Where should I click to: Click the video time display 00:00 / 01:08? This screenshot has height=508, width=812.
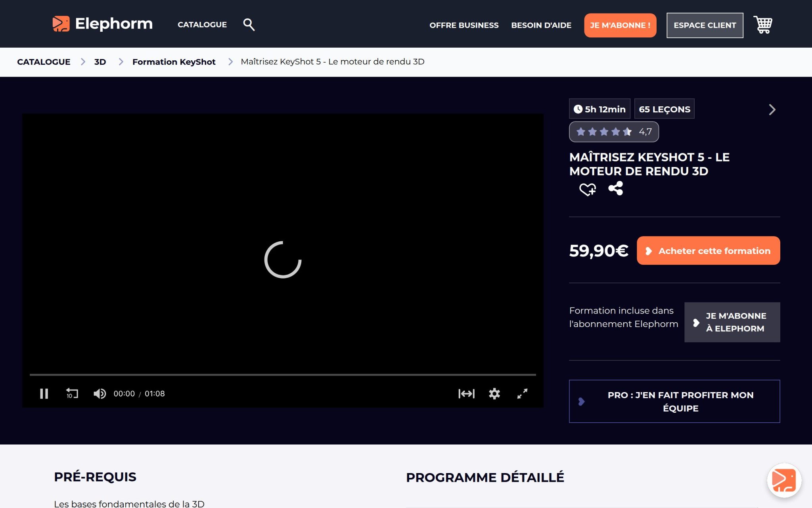(x=139, y=394)
